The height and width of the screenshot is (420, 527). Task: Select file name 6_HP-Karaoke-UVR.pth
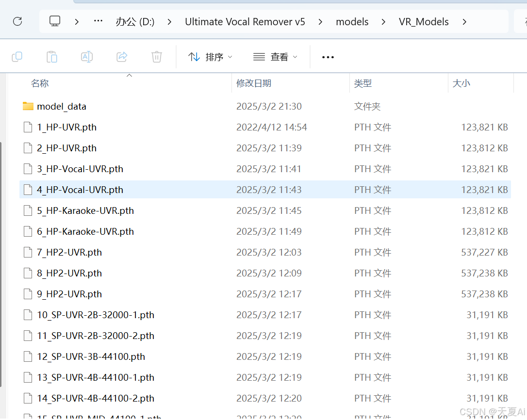tap(85, 231)
